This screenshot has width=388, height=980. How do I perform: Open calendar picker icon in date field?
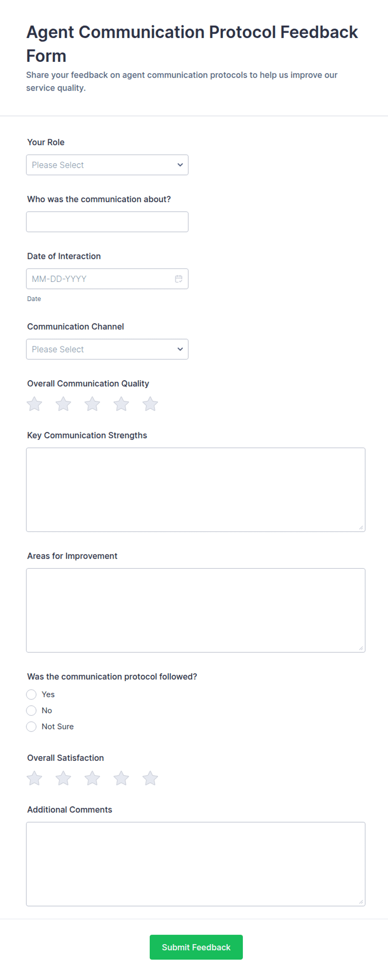coord(179,279)
